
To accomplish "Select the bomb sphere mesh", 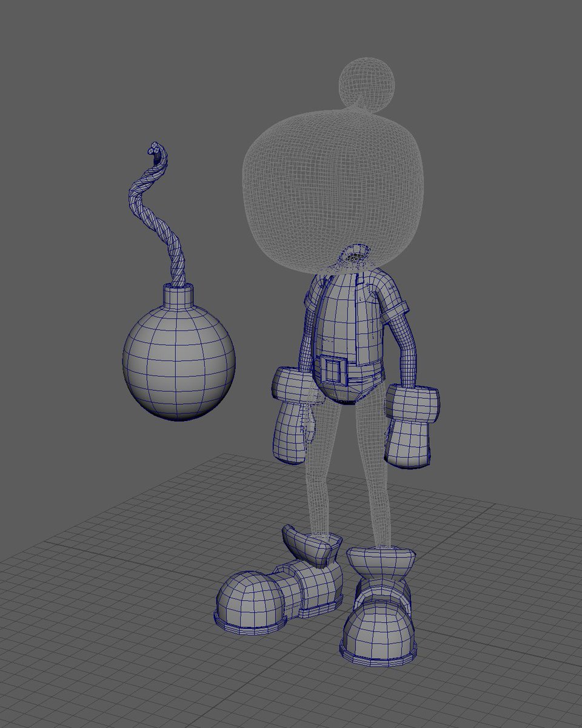I will [x=179, y=364].
